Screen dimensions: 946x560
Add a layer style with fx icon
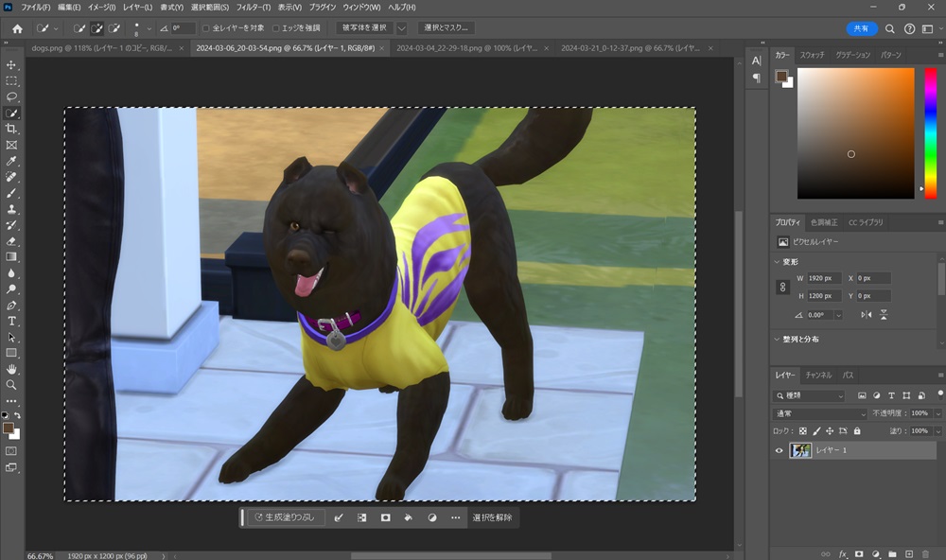click(x=843, y=554)
